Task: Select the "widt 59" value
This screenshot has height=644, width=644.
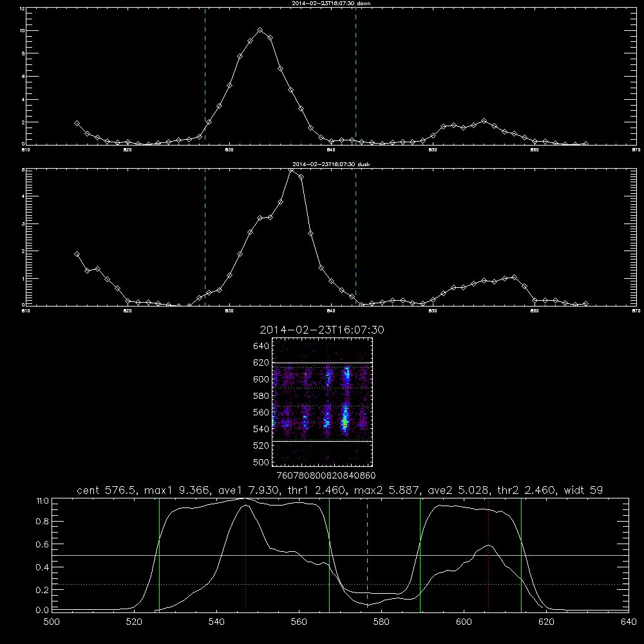Action: (x=583, y=490)
